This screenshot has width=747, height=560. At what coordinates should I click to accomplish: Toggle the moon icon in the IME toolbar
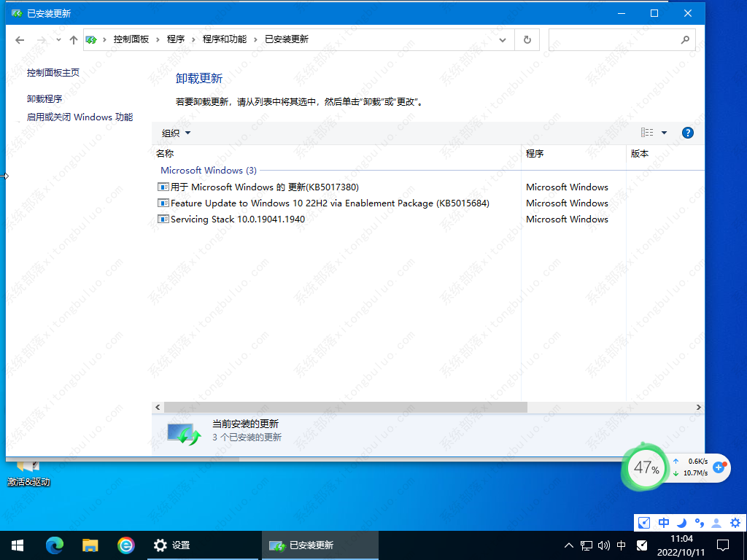click(681, 523)
